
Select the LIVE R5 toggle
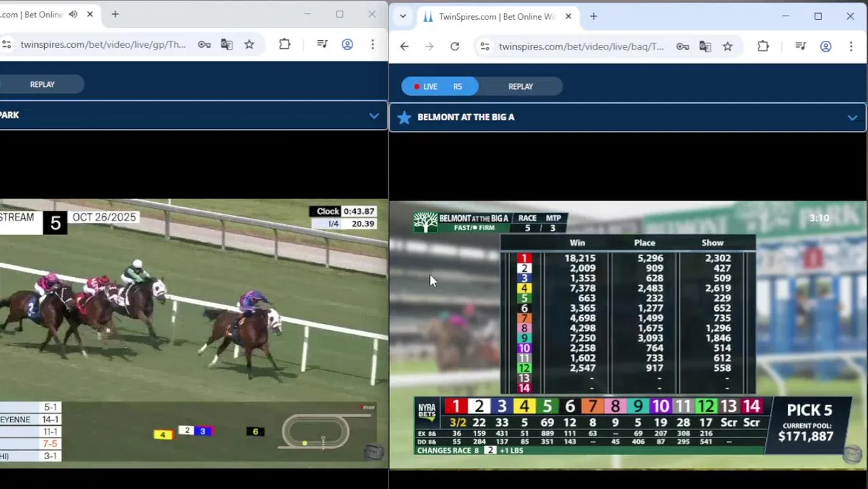(440, 86)
